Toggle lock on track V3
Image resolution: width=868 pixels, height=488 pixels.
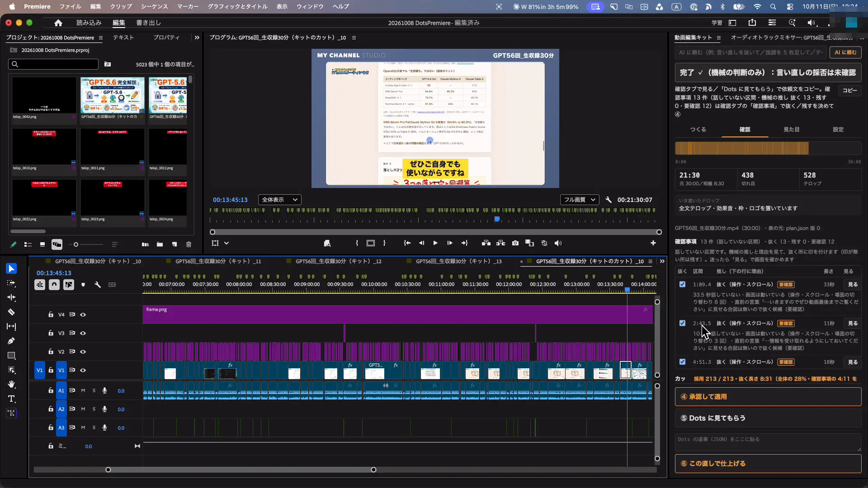[x=51, y=333]
